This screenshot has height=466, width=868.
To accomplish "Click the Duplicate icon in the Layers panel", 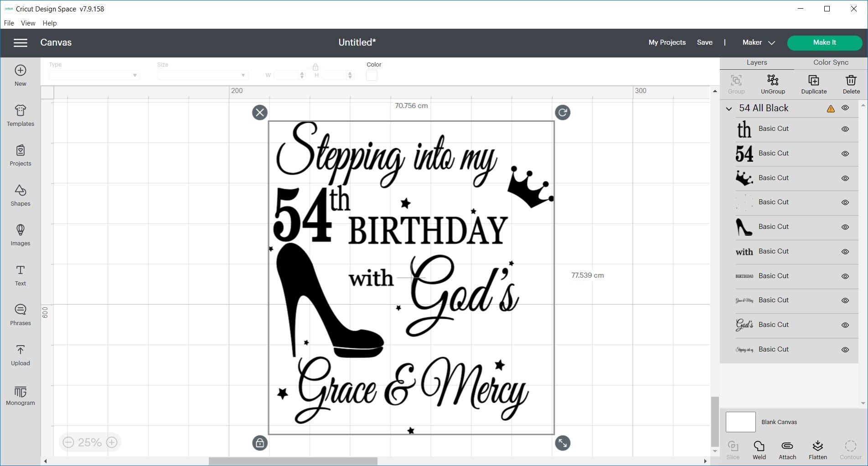I will pos(813,83).
